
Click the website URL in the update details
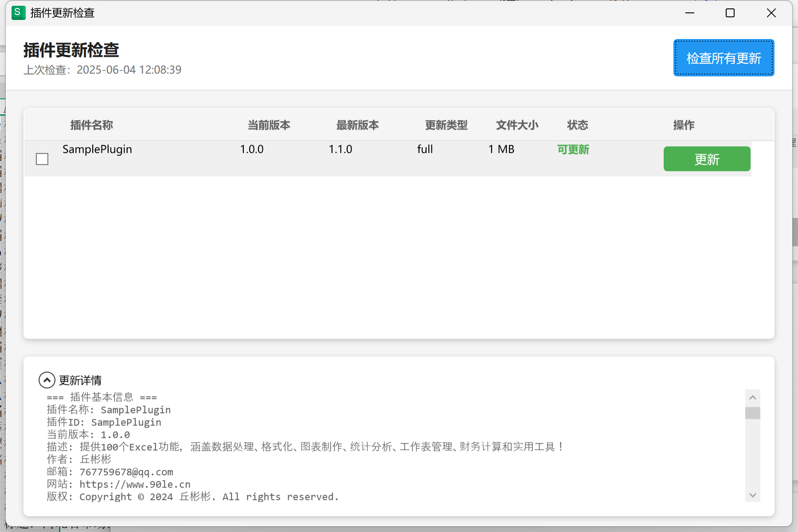(x=135, y=485)
